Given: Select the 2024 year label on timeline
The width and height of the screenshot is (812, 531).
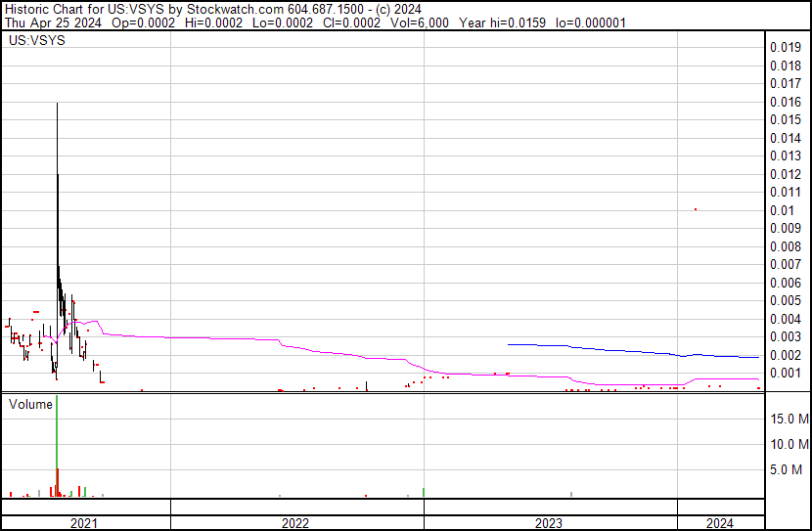Looking at the screenshot, I should tap(719, 523).
